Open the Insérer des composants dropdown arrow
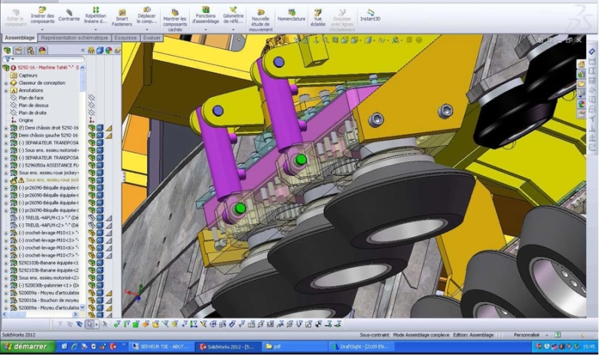 pos(42,29)
